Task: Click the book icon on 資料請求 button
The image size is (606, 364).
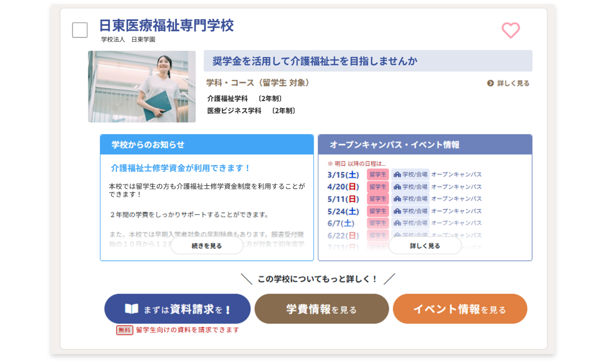Action: (x=131, y=309)
